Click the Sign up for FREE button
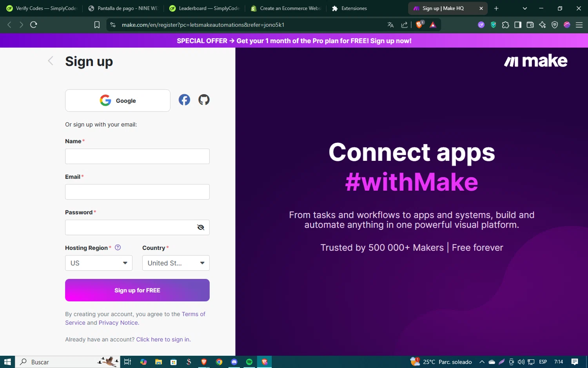 [x=137, y=290]
